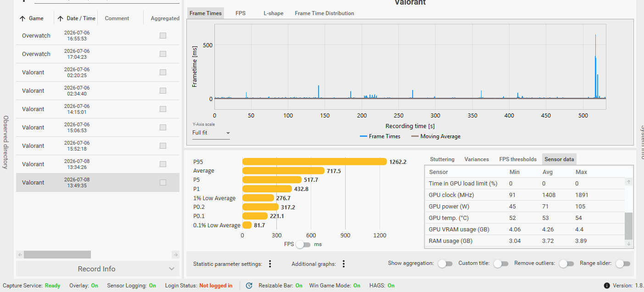644x292 pixels.
Task: Check Aggregated box for Valorant 02:20:25
Action: click(x=163, y=72)
